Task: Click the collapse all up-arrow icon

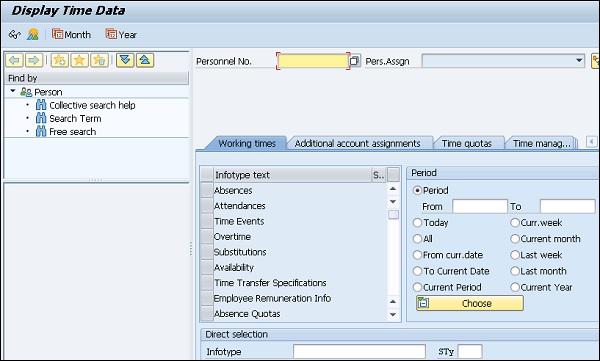Action: 145,60
